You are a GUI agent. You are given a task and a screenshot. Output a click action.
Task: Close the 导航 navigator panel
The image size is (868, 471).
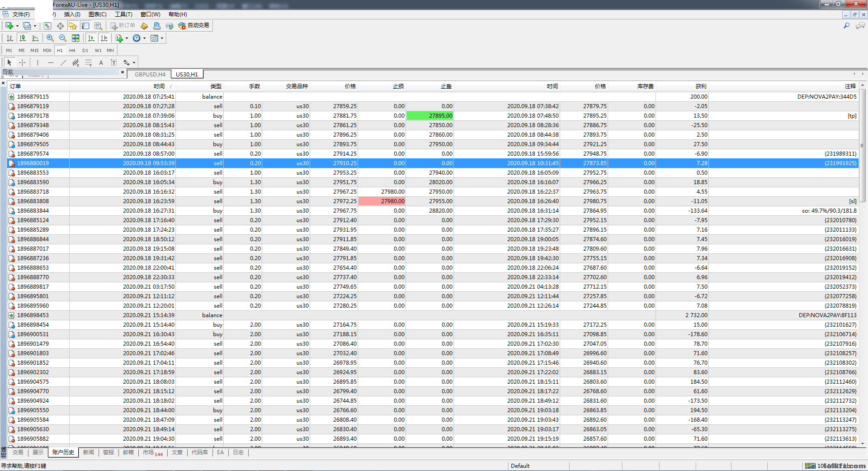pos(123,72)
